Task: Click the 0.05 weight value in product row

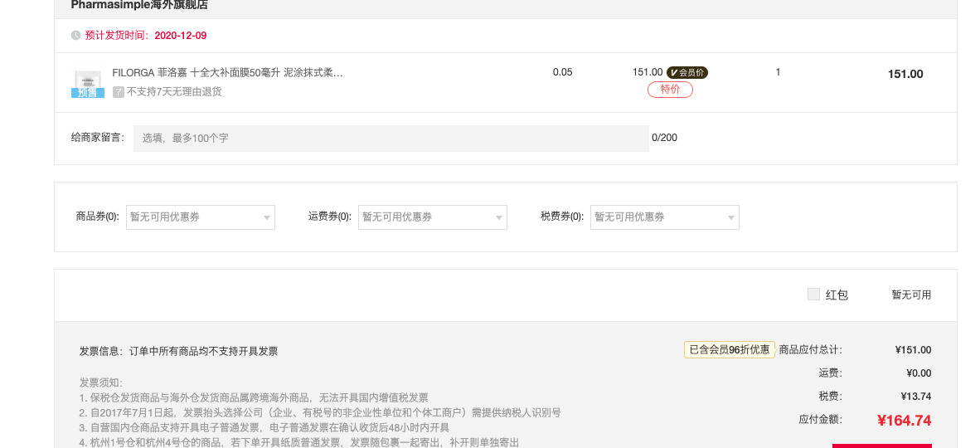Action: 562,72
